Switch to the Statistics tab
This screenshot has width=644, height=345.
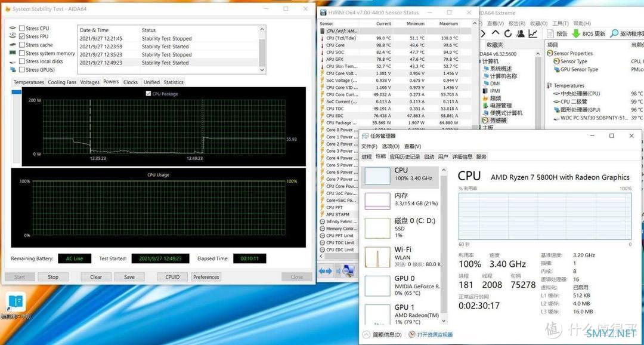tap(174, 82)
